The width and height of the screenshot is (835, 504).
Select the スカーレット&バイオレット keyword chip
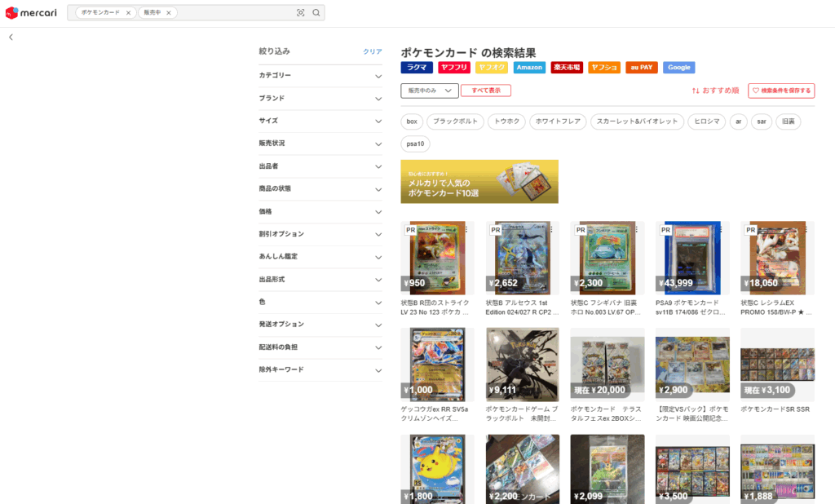click(x=638, y=122)
